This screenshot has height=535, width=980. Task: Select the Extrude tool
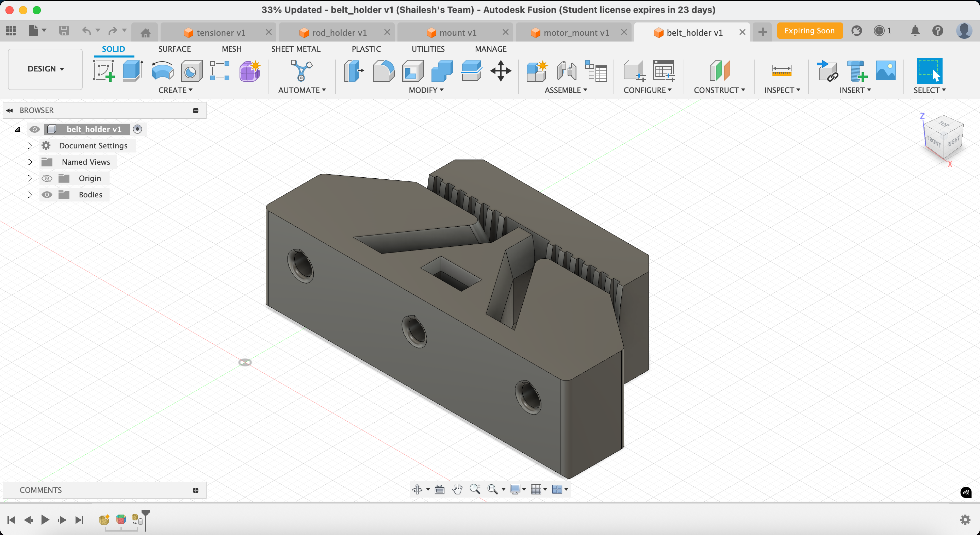click(x=133, y=70)
